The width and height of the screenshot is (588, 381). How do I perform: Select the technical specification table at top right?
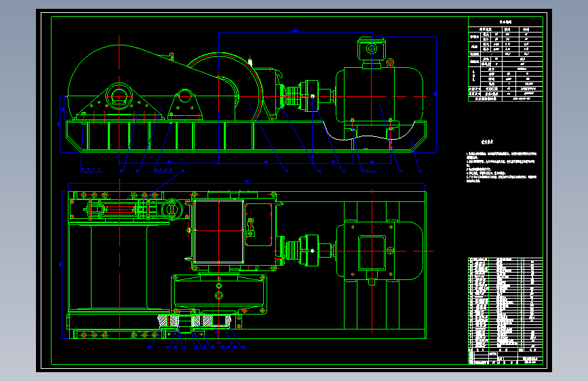[x=505, y=59]
